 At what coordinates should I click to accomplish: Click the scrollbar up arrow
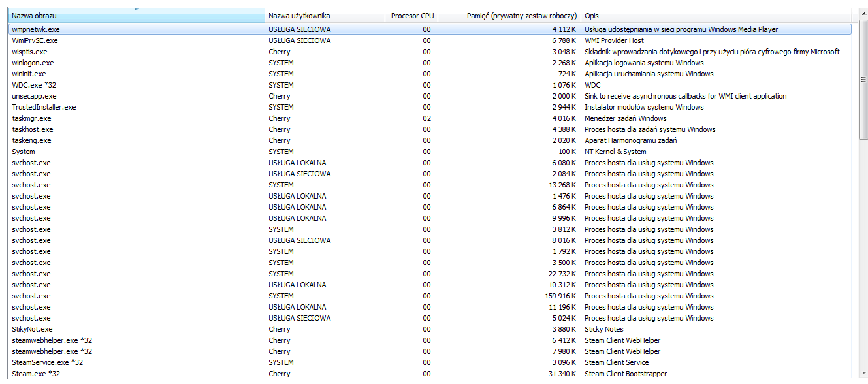863,14
